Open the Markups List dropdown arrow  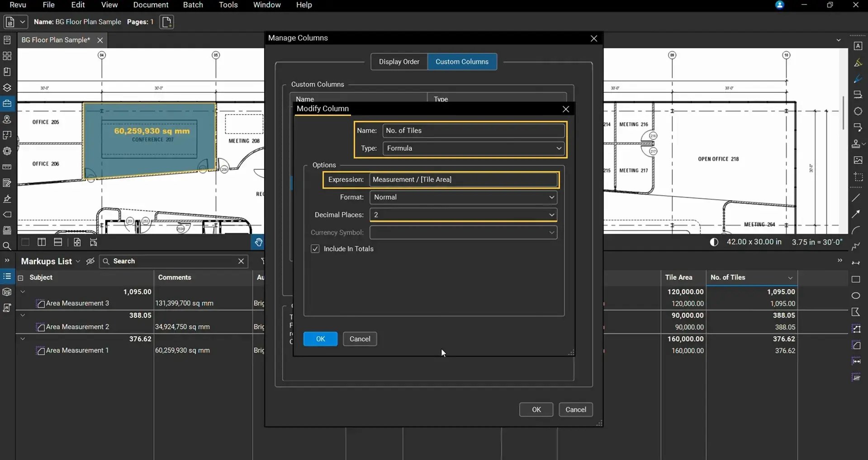(78, 261)
